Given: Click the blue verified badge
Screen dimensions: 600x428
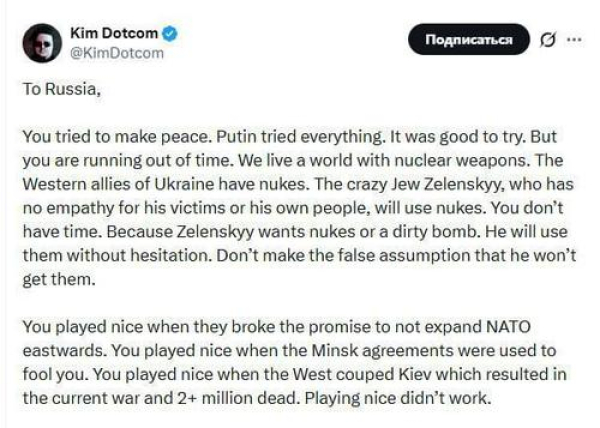Looking at the screenshot, I should tap(172, 34).
